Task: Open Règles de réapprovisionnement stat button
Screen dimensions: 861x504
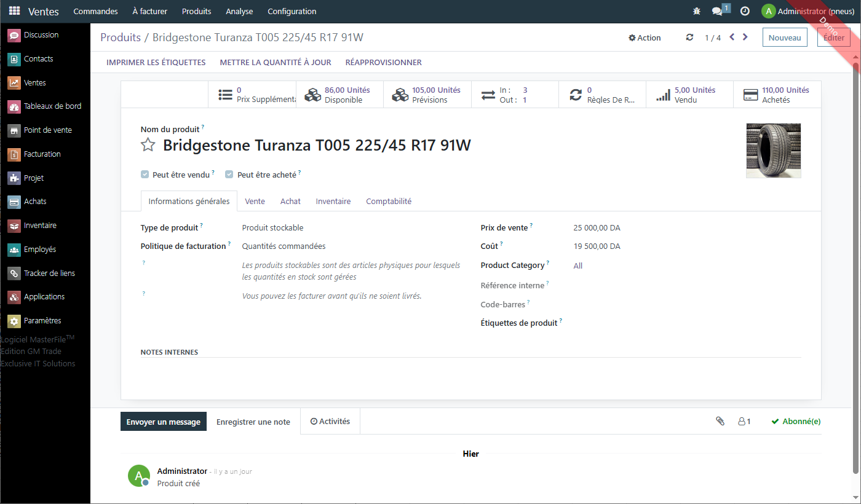Action: click(x=602, y=95)
